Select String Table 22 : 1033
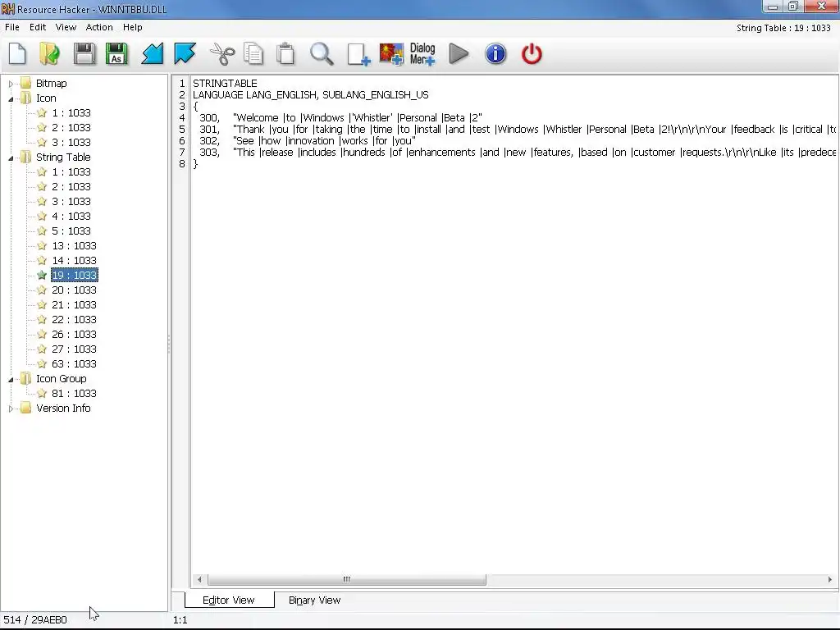Viewport: 840px width, 630px height. (x=74, y=320)
